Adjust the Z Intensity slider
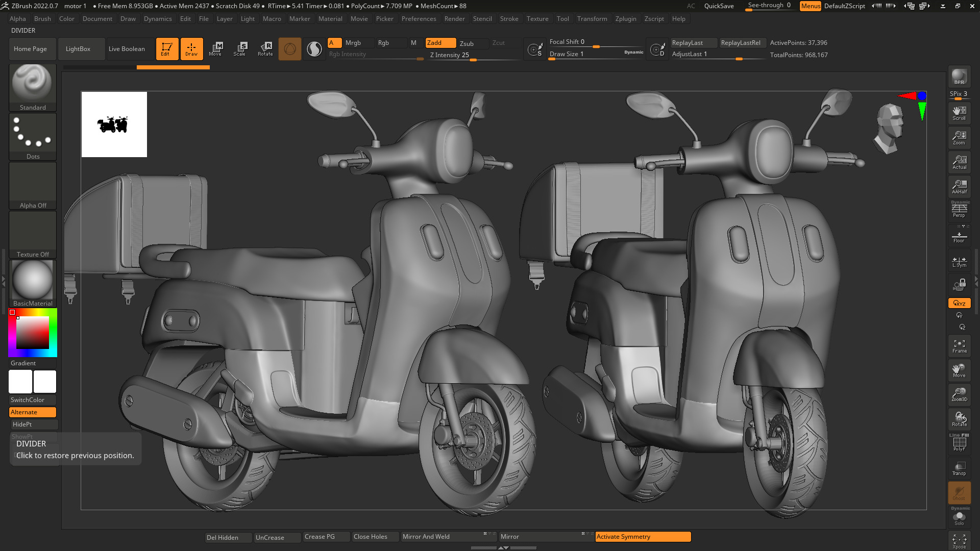The image size is (980, 551). click(474, 55)
